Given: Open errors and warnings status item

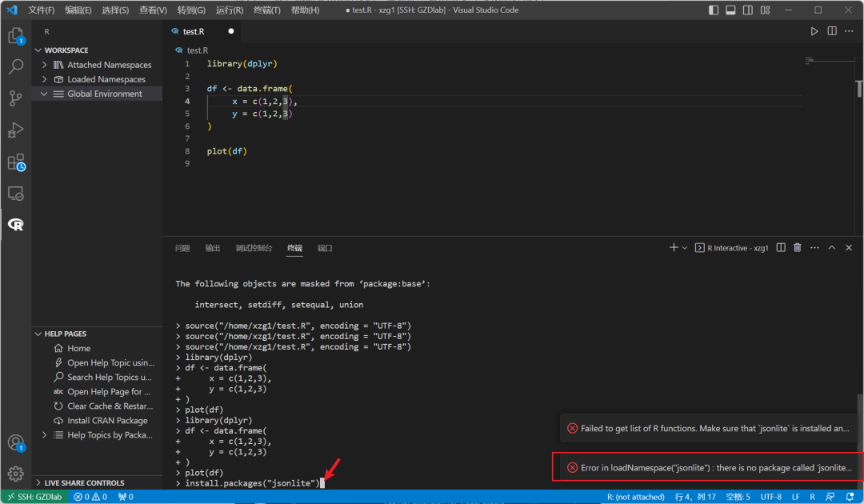Looking at the screenshot, I should [x=90, y=497].
